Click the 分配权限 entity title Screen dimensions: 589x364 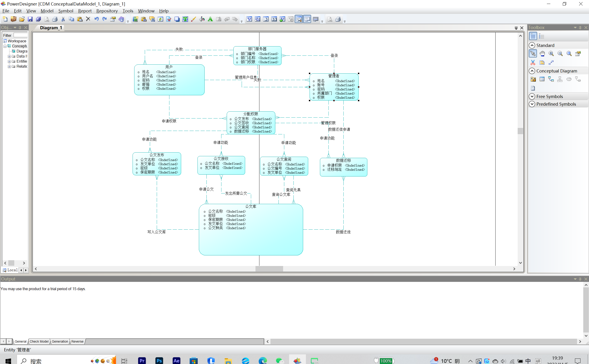[250, 114]
